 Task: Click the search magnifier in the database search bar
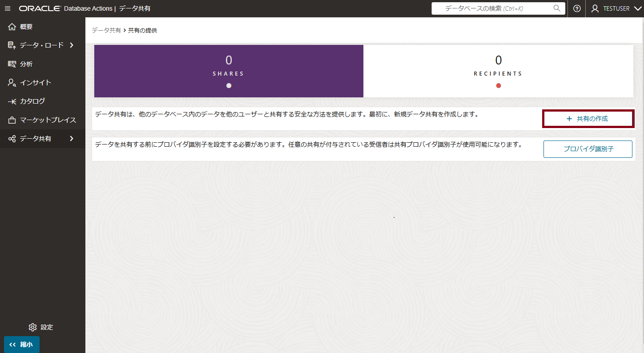(x=557, y=8)
